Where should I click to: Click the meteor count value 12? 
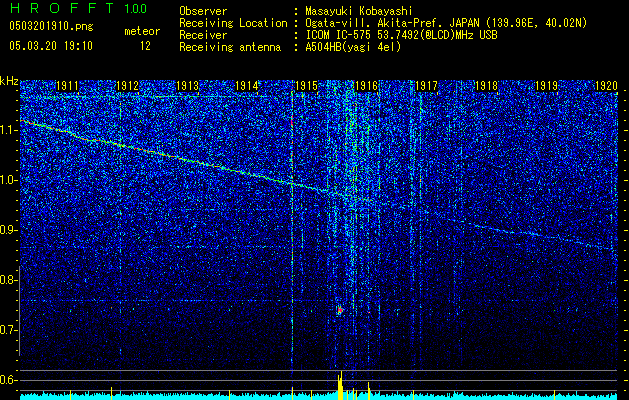coord(145,46)
